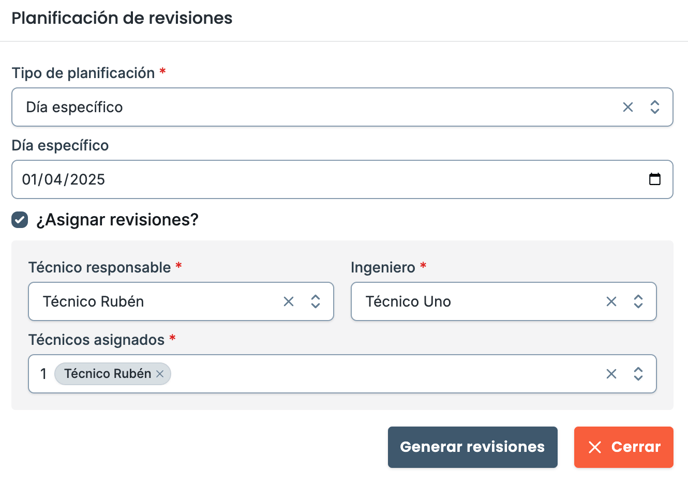
Task: Click the X icon inside Cerrar button
Action: point(595,447)
